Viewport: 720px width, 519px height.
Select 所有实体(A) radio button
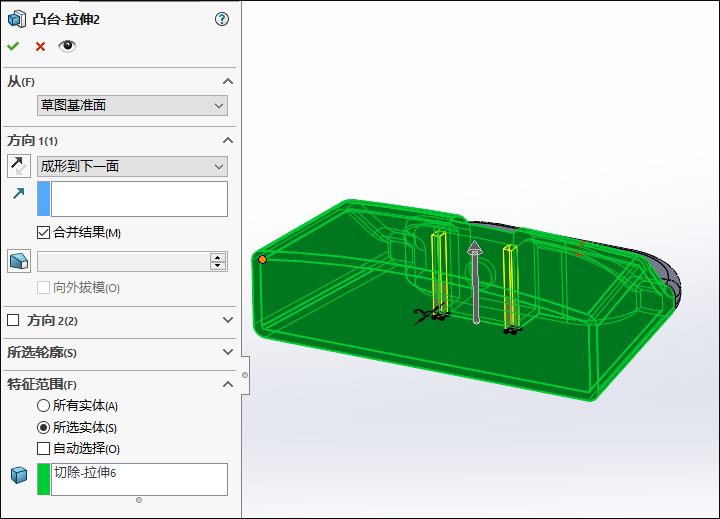(x=43, y=406)
